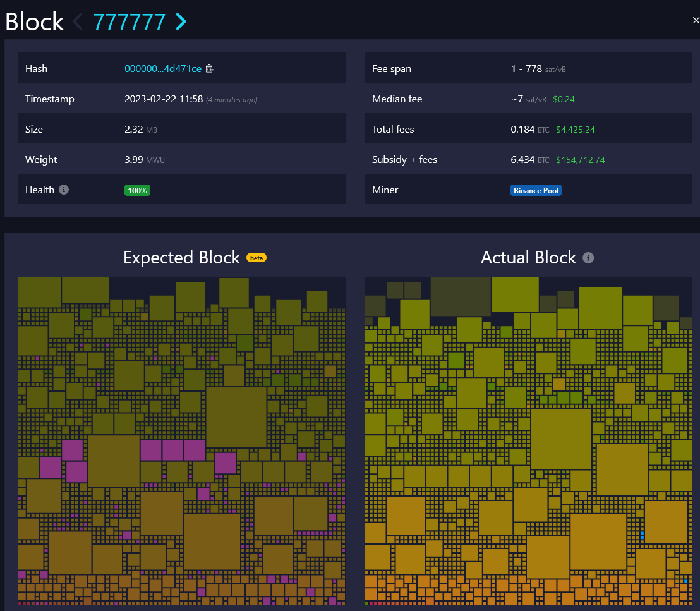Click the Expected Block heading
This screenshot has height=611, width=700.
pos(181,258)
